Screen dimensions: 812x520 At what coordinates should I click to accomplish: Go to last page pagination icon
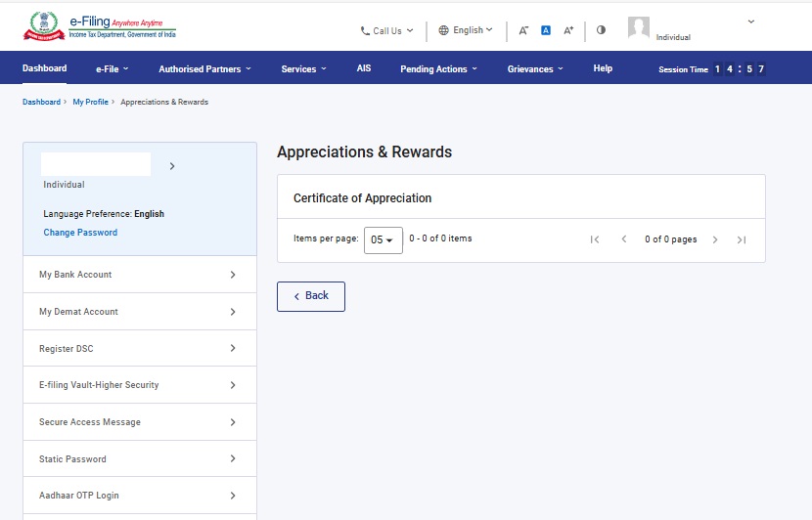click(742, 239)
